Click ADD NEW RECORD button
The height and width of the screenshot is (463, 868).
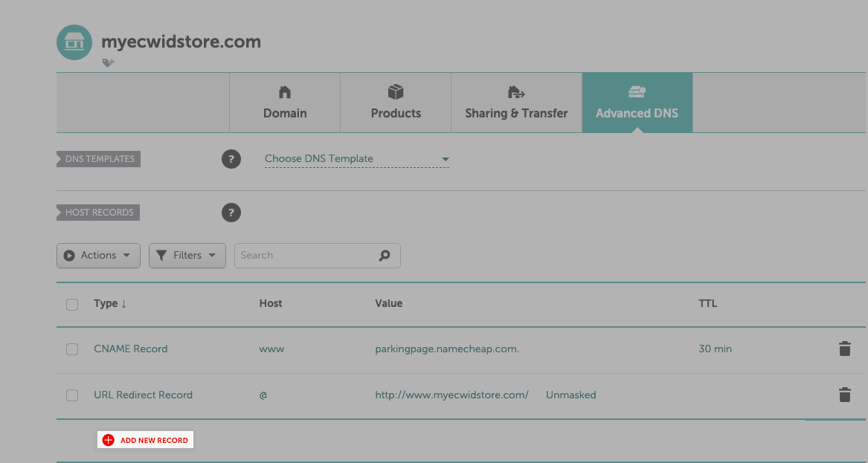[146, 440]
